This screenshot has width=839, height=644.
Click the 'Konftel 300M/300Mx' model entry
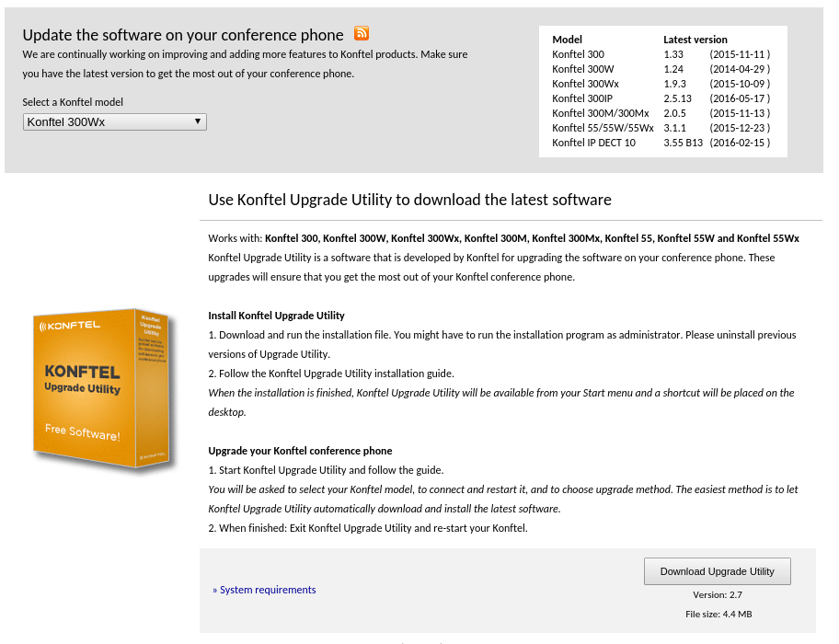[601, 113]
